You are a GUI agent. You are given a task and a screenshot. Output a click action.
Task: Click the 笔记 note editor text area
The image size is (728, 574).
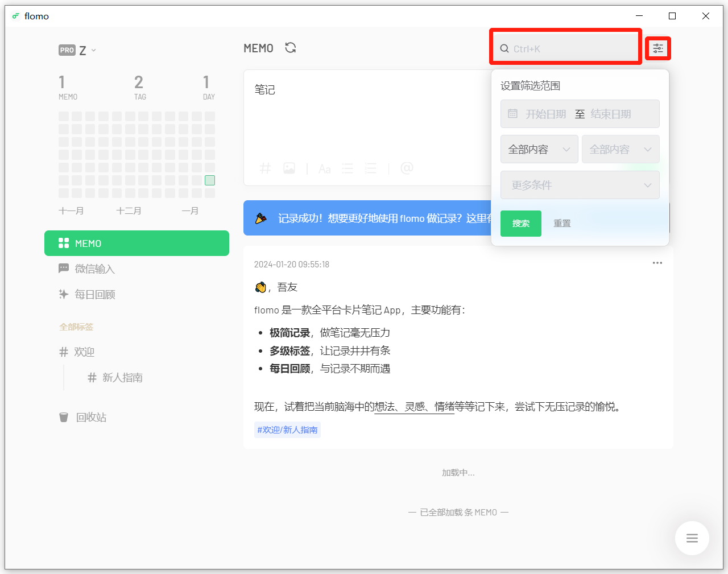tap(367, 114)
